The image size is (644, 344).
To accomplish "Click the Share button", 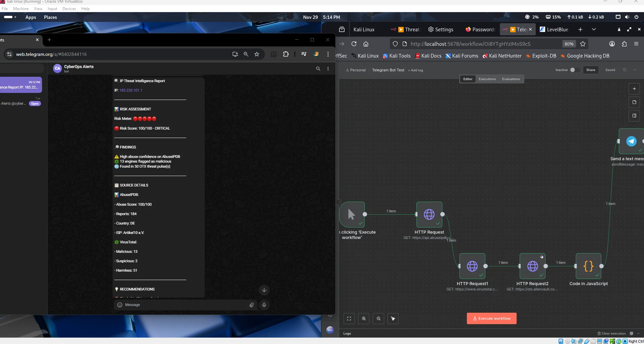I will (591, 70).
